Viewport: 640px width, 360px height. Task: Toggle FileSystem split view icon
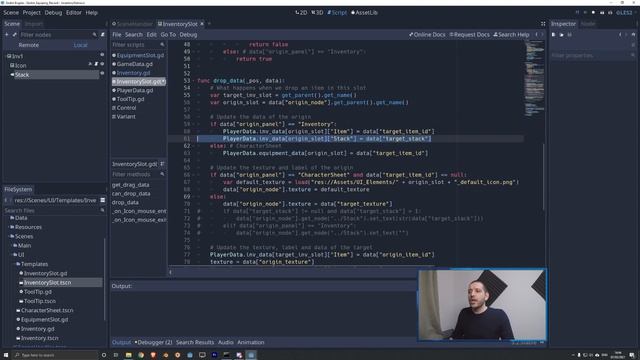(x=102, y=200)
